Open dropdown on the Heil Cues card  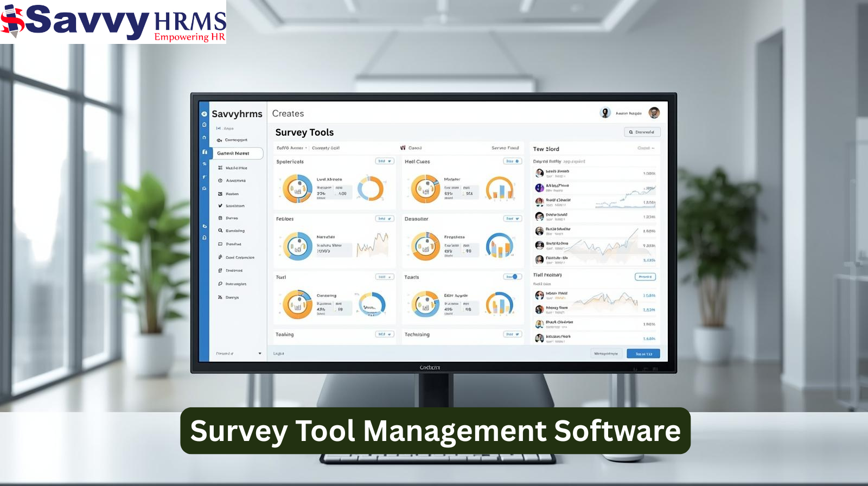pyautogui.click(x=513, y=161)
